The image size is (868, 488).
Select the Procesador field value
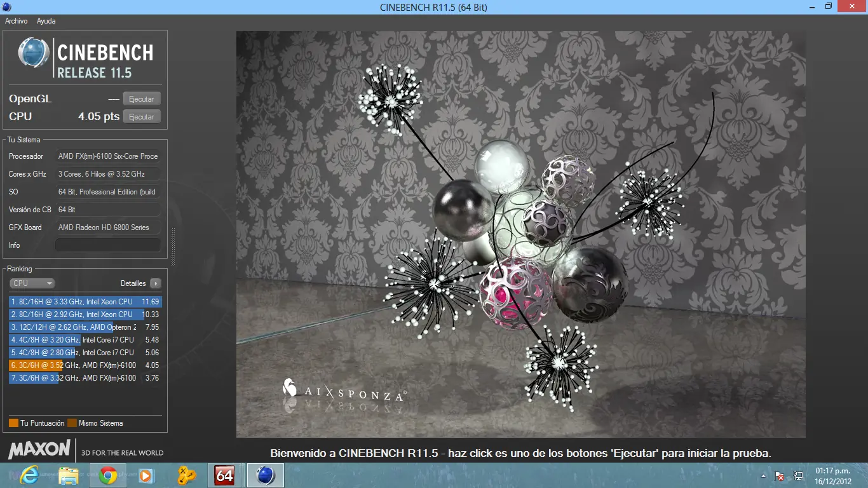coord(108,156)
